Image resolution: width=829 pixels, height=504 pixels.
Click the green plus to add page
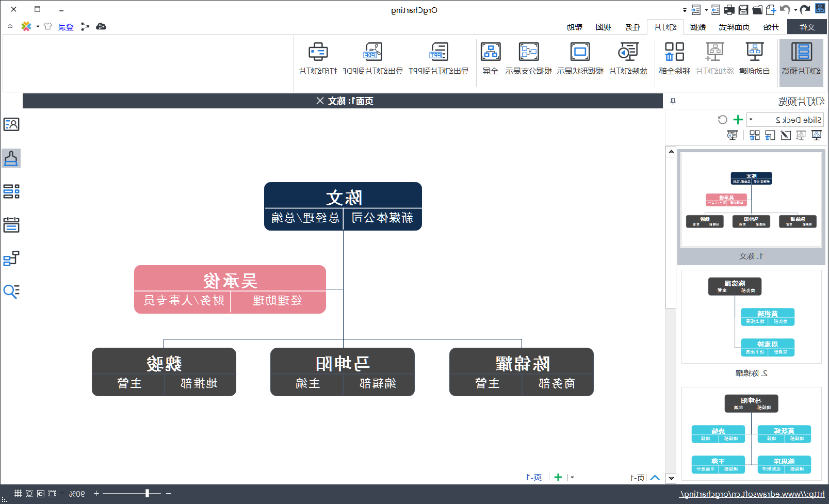(558, 477)
